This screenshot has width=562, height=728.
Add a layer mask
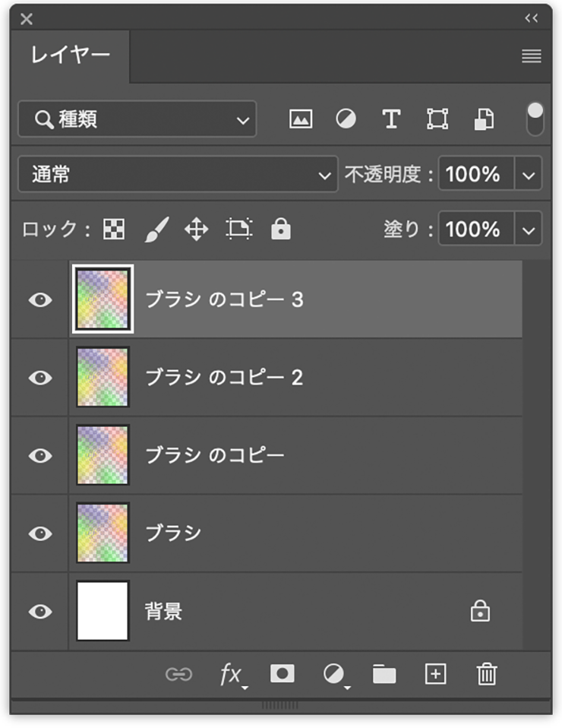tap(282, 674)
